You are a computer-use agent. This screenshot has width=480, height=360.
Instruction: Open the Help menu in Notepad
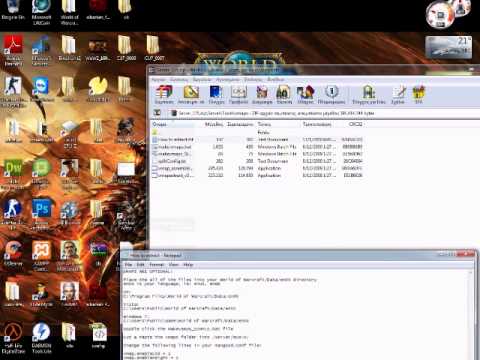[x=188, y=264]
